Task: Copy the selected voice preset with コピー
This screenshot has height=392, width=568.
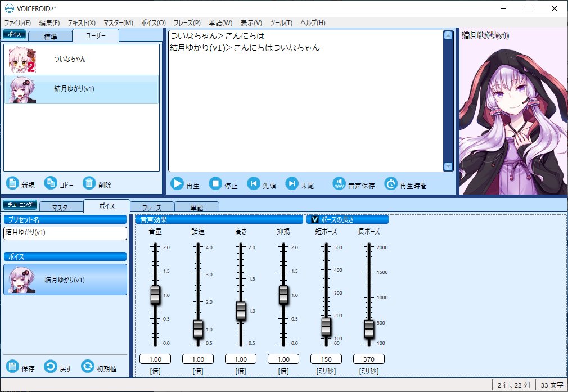Action: 58,184
